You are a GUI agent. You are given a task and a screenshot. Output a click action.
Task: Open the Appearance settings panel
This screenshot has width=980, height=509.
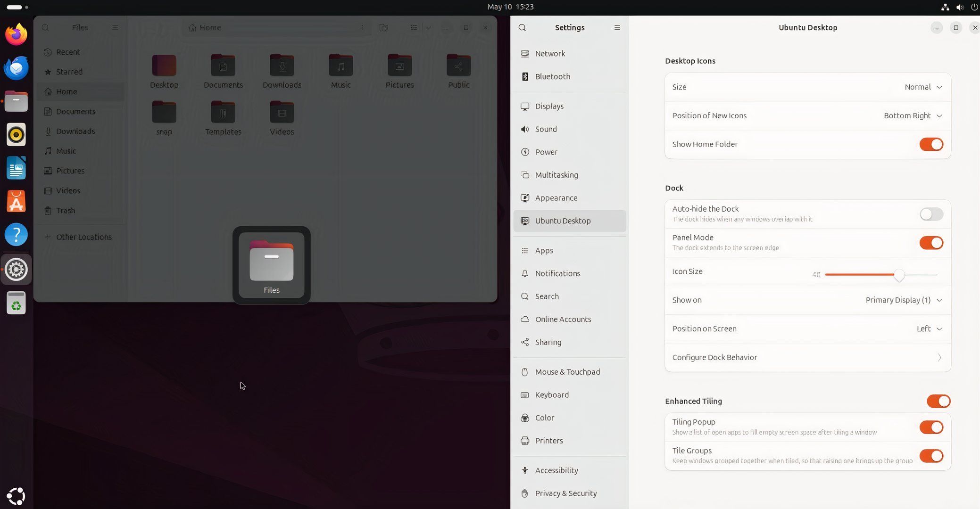pos(570,198)
